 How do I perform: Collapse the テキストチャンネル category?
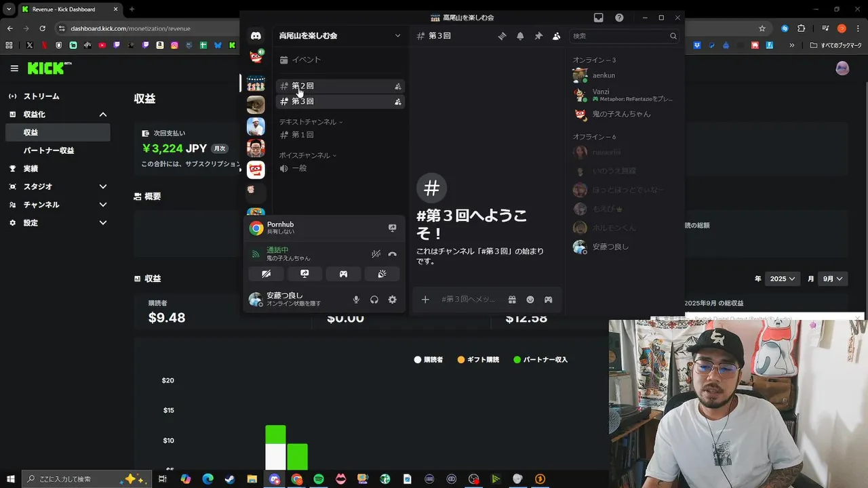click(311, 122)
